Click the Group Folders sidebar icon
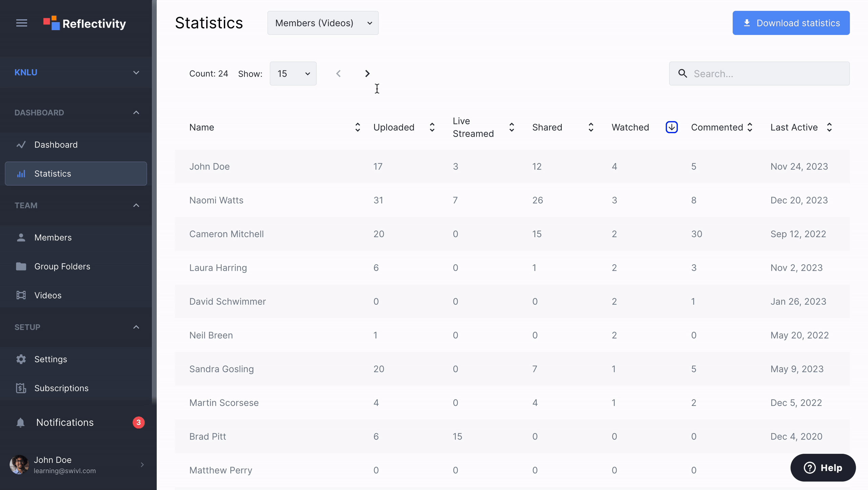This screenshot has width=868, height=490. (x=20, y=266)
